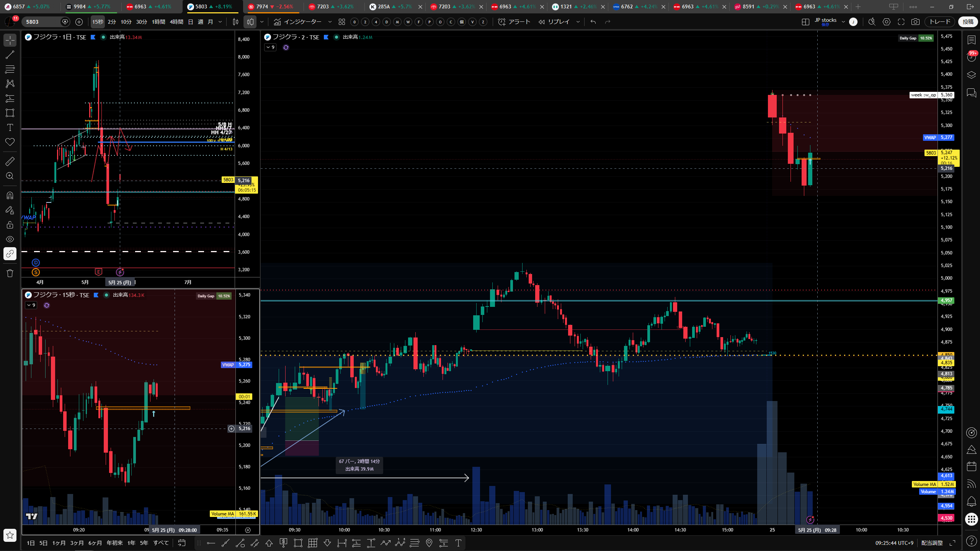Open the help question mark icon
Screen dimensions: 980x551
[972, 541]
